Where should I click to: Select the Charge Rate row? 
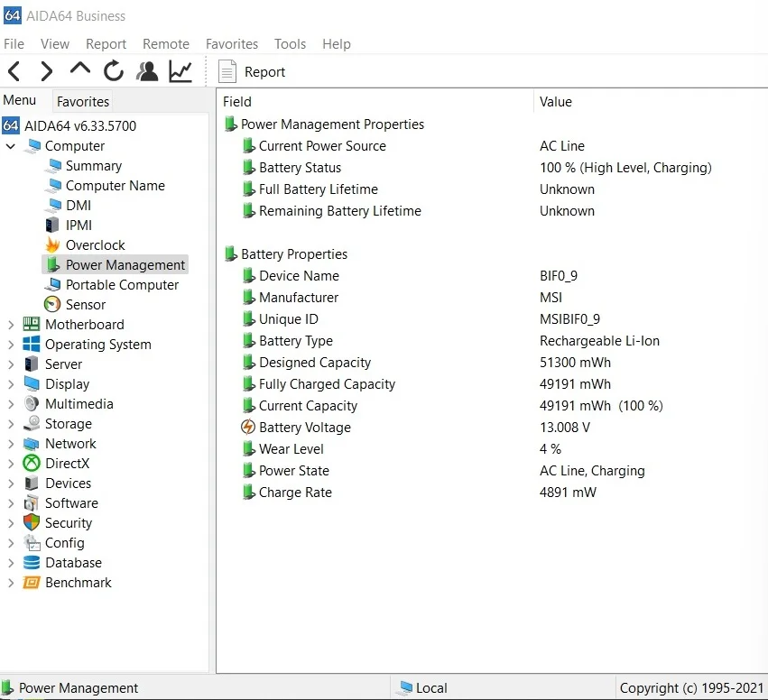(x=492, y=492)
